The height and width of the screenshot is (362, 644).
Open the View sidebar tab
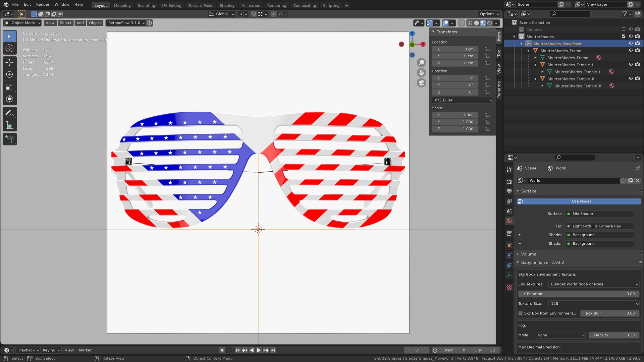coord(499,69)
